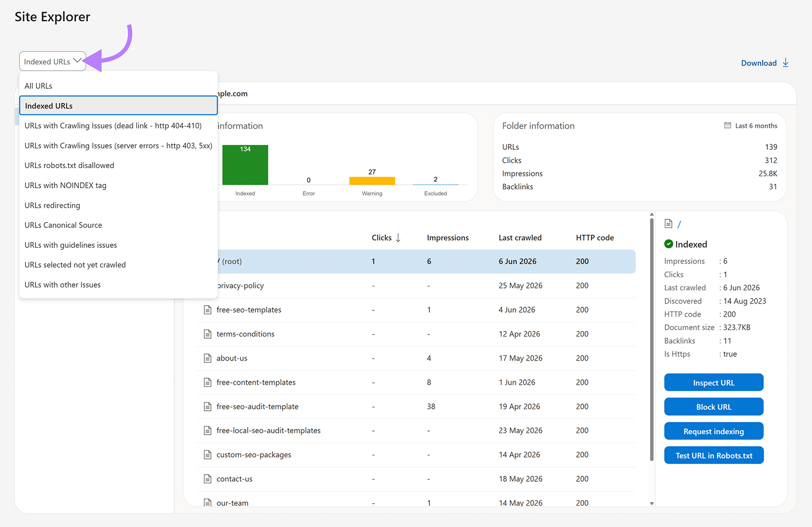Click the table vertical scrollbar thumb
The image size is (812, 527).
(652, 340)
